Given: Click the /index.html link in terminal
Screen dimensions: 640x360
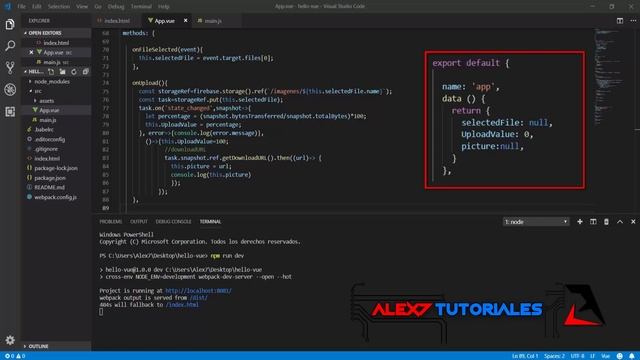Looking at the screenshot, I should 182,304.
